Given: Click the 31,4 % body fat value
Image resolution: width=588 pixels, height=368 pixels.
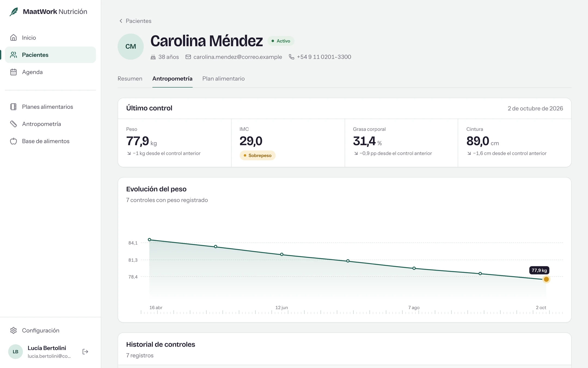Looking at the screenshot, I should (x=367, y=141).
